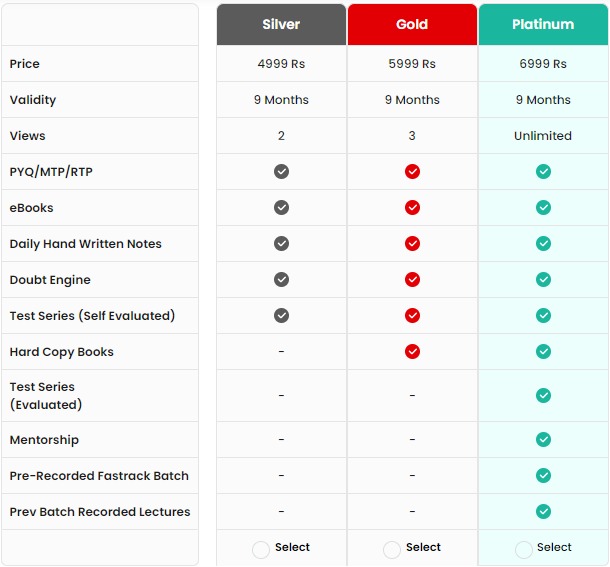Click the 6999 Rs Platinum price cell
Image resolution: width=610 pixels, height=567 pixels.
coord(543,63)
